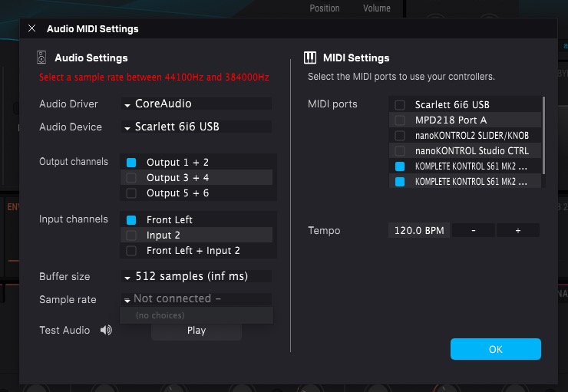Close the Audio MIDI Settings dialog
This screenshot has width=568, height=392.
click(x=31, y=28)
